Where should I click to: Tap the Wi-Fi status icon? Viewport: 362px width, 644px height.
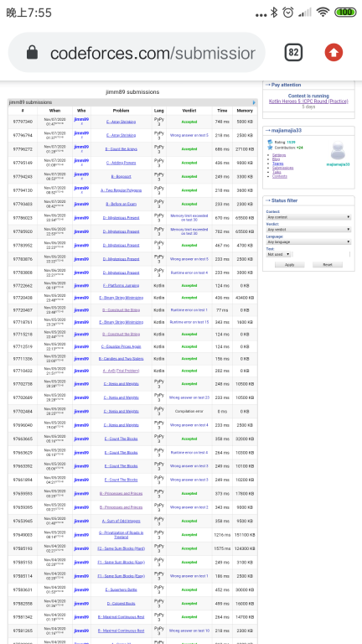click(x=323, y=13)
